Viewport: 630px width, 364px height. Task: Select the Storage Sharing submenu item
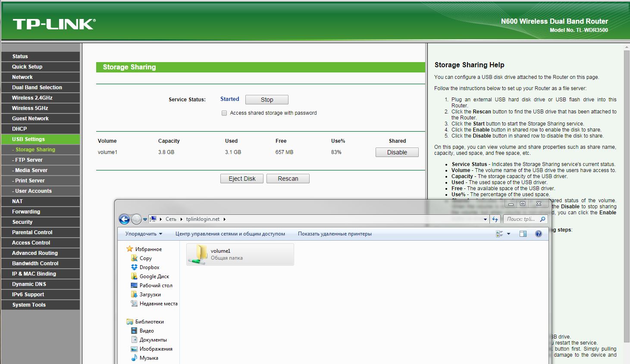41,150
